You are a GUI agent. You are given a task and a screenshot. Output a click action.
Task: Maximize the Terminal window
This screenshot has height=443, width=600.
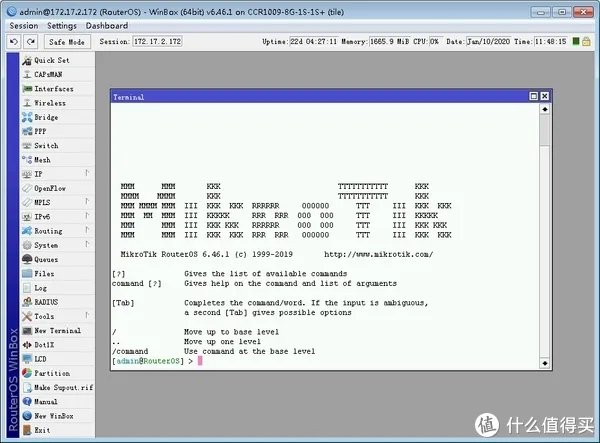533,96
